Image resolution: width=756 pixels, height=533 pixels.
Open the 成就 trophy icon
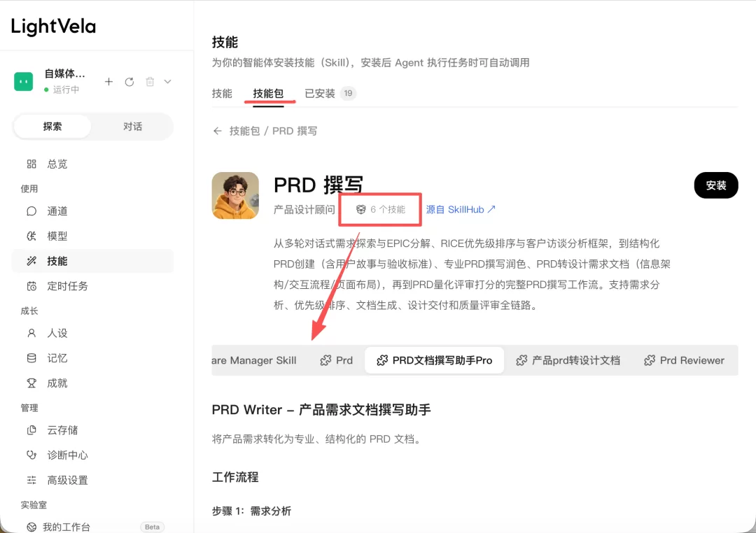(31, 383)
